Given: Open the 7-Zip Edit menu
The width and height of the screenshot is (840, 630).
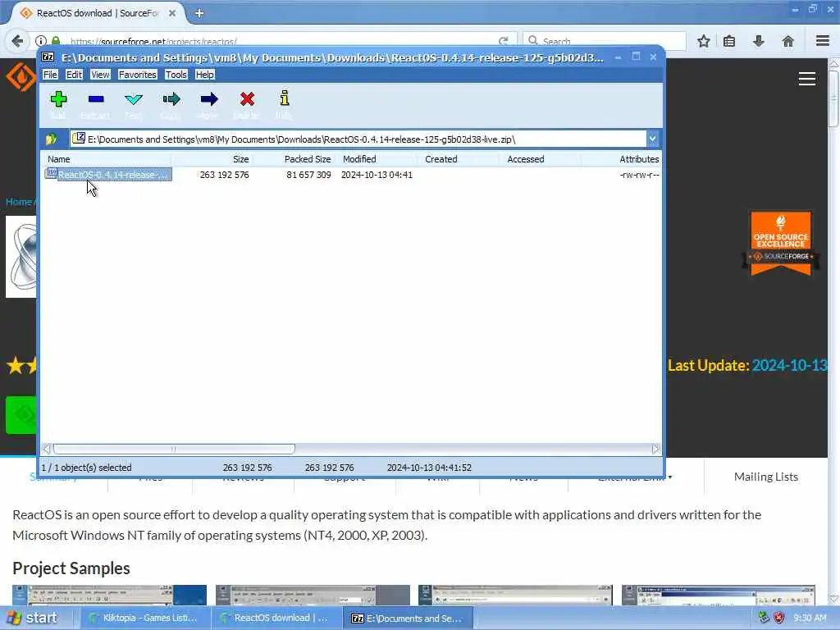Looking at the screenshot, I should pyautogui.click(x=74, y=75).
